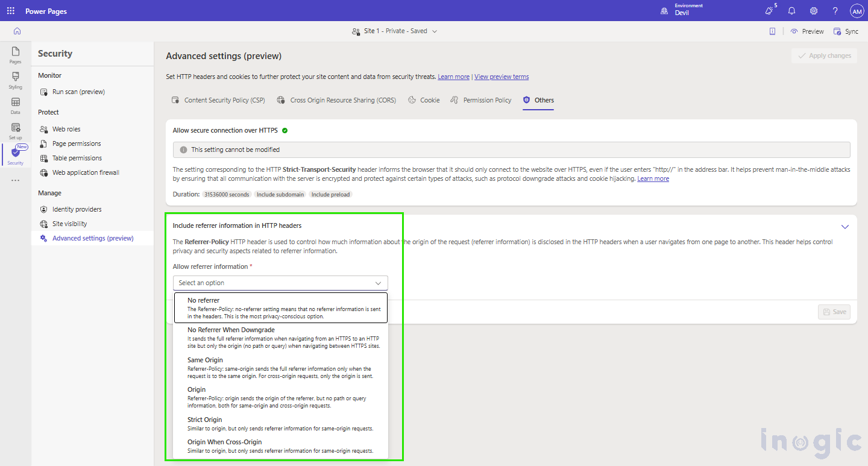The image size is (868, 466).
Task: Choose the Origin option
Action: [x=281, y=397]
